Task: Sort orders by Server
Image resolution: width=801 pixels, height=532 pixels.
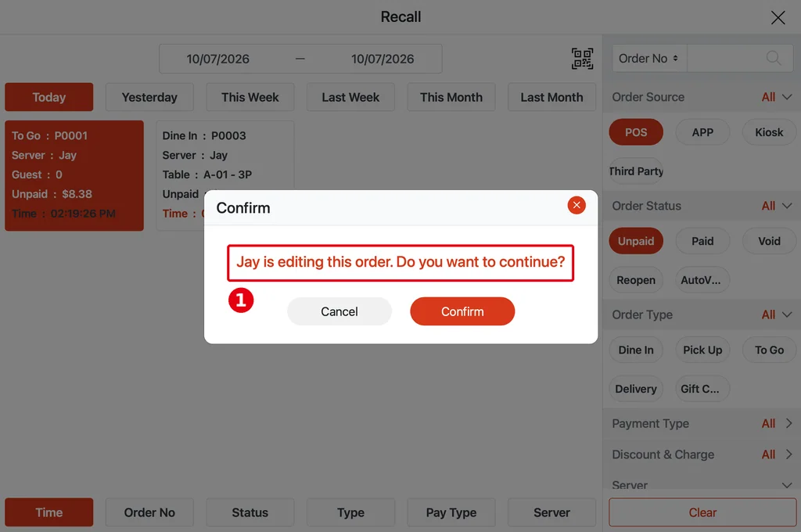Action: tap(551, 512)
